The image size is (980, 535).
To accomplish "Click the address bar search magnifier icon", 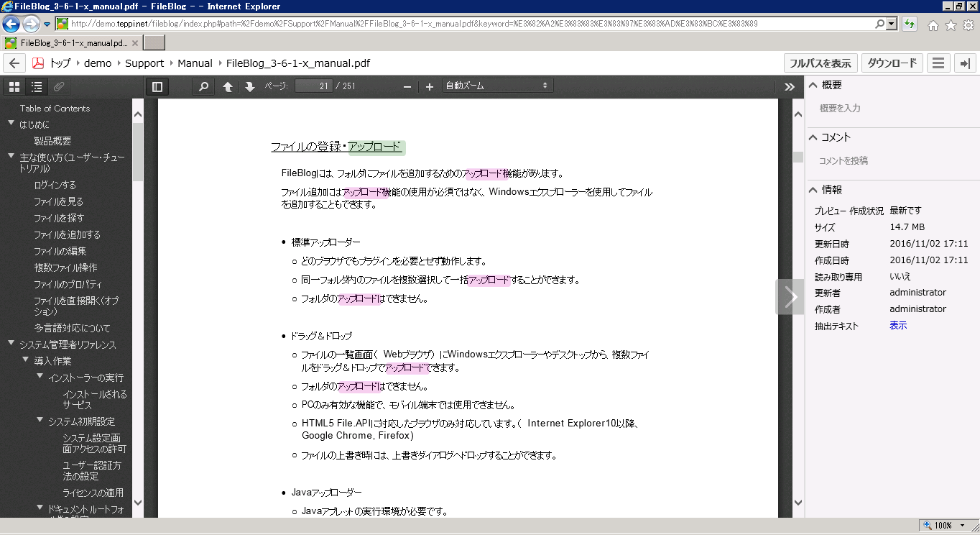I will tap(880, 24).
